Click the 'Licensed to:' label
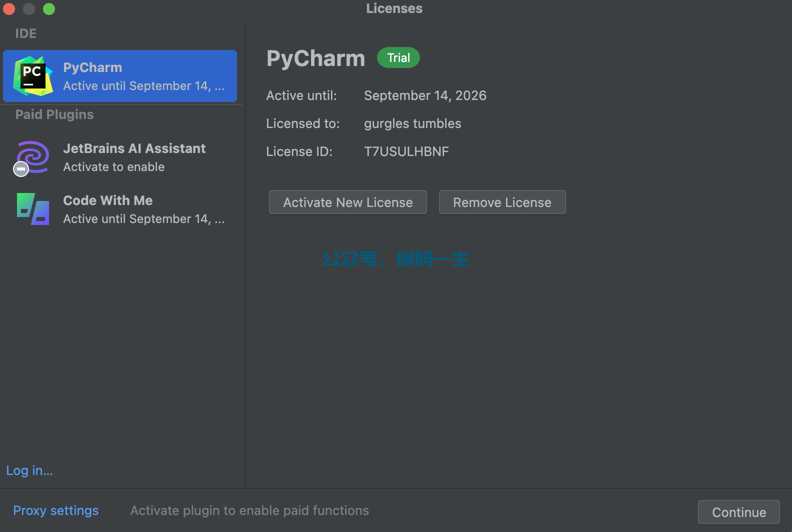Screen dimensions: 792x532 pos(303,123)
